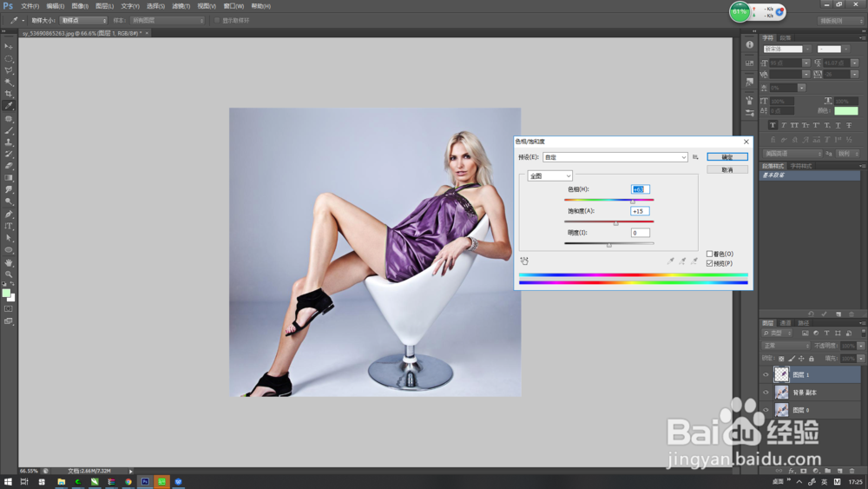Select the Clone Stamp tool
Viewport: 868px width, 489px height.
(x=9, y=142)
